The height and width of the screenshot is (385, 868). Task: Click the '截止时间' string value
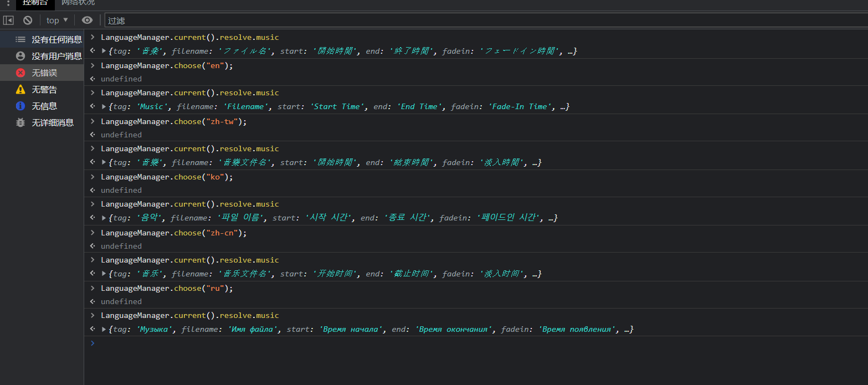[x=412, y=274]
